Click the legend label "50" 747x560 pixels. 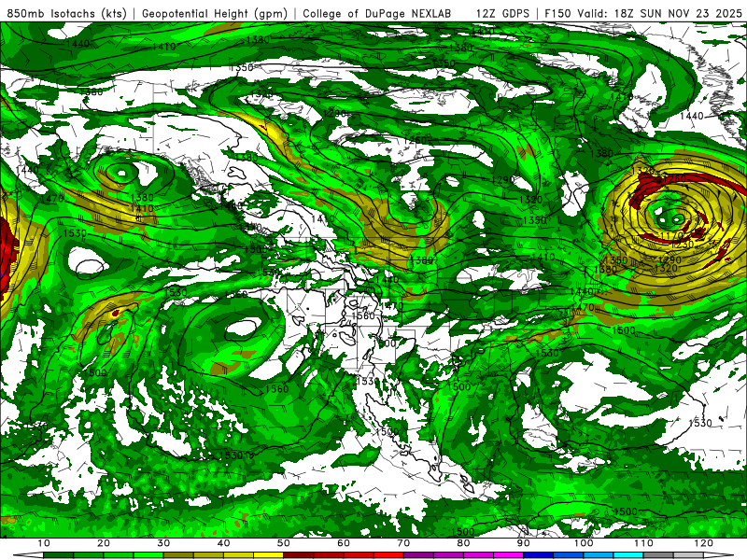284,543
